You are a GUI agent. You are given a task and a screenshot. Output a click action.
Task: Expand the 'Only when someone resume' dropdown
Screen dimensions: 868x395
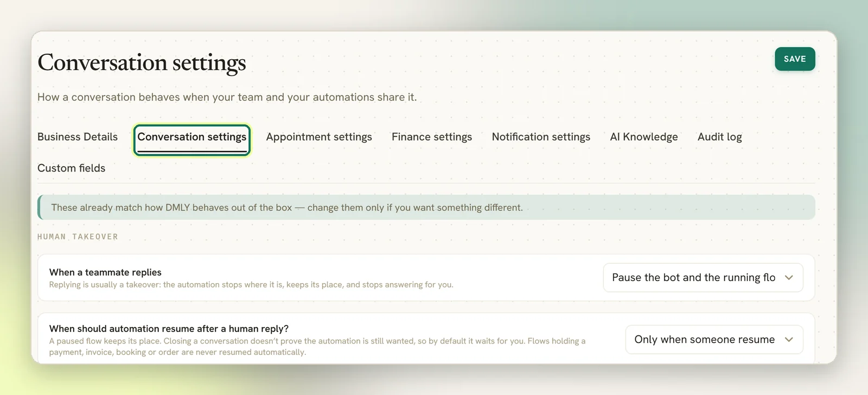[714, 340]
